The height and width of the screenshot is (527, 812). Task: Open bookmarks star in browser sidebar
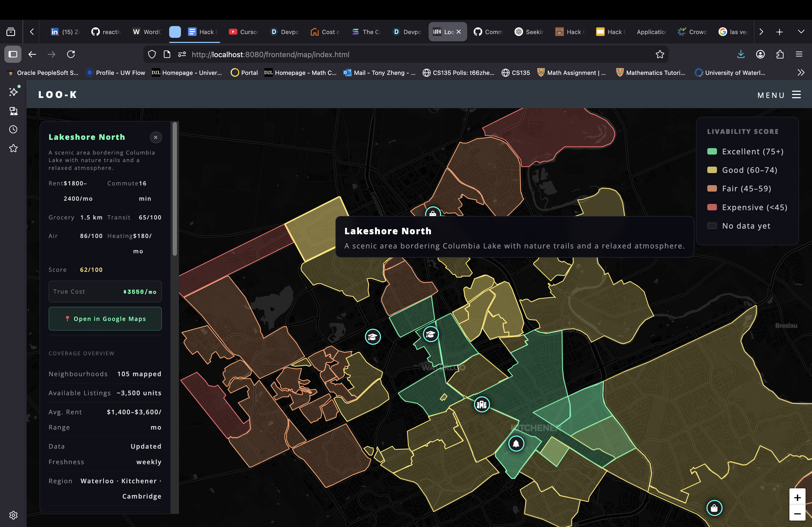13,148
